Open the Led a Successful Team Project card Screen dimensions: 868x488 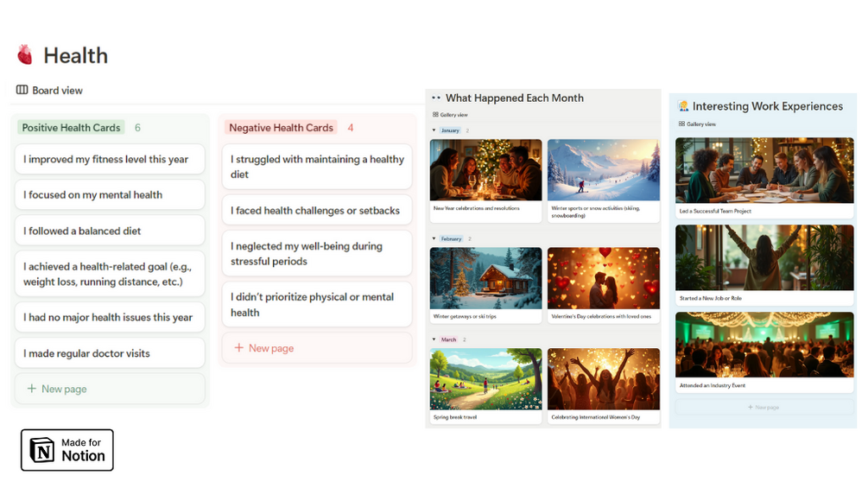click(764, 178)
